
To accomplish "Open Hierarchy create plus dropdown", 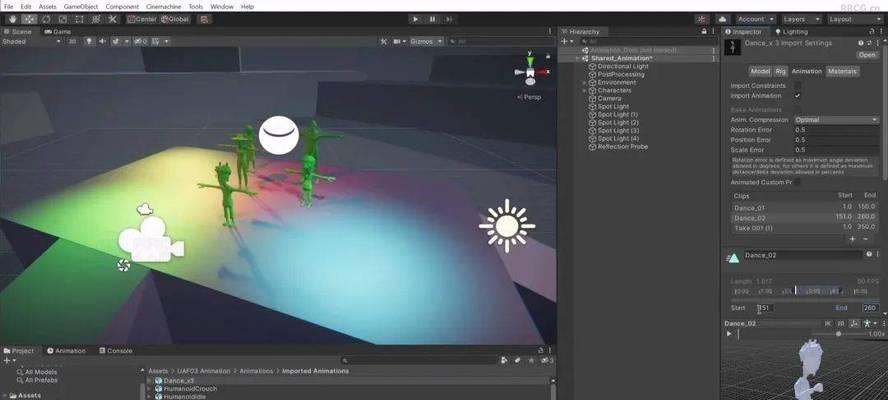I will [x=567, y=41].
